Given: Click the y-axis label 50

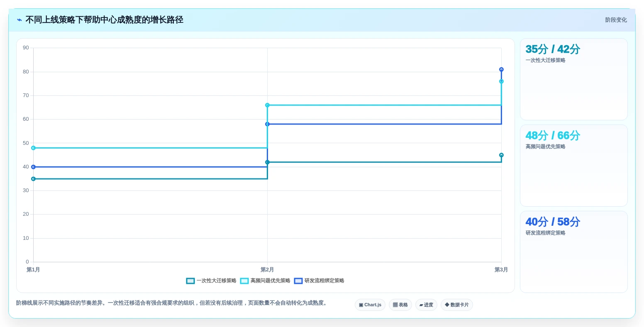Looking at the screenshot, I should [26, 143].
